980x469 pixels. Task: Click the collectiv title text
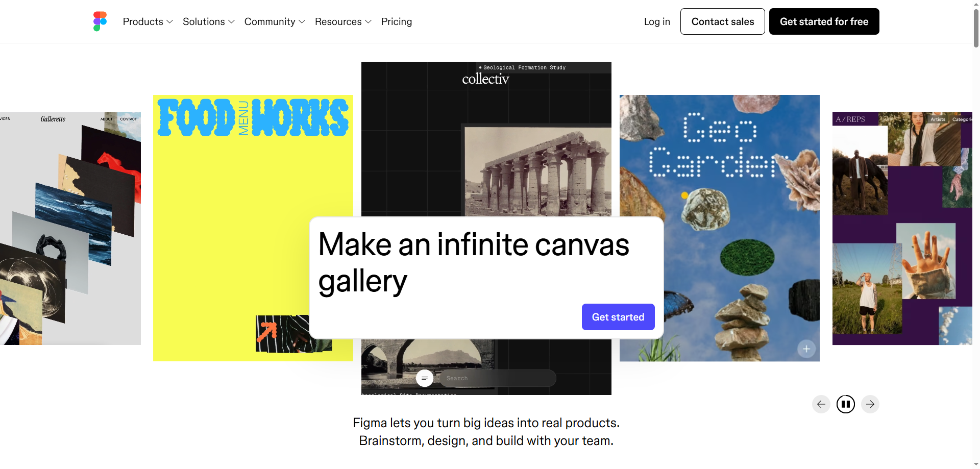485,79
